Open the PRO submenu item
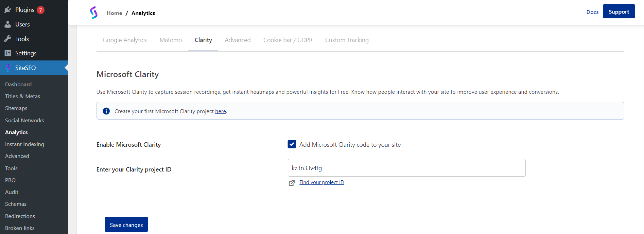The image size is (644, 234). pyautogui.click(x=10, y=180)
